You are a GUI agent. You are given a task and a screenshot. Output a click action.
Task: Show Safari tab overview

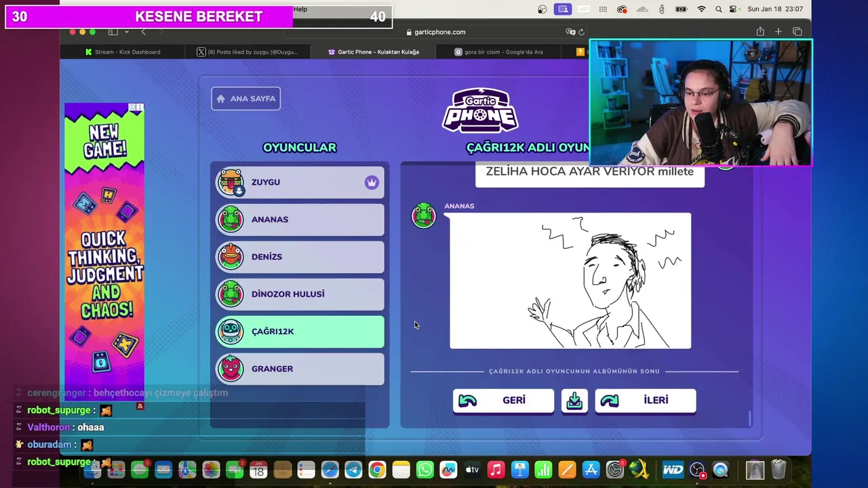(x=797, y=32)
